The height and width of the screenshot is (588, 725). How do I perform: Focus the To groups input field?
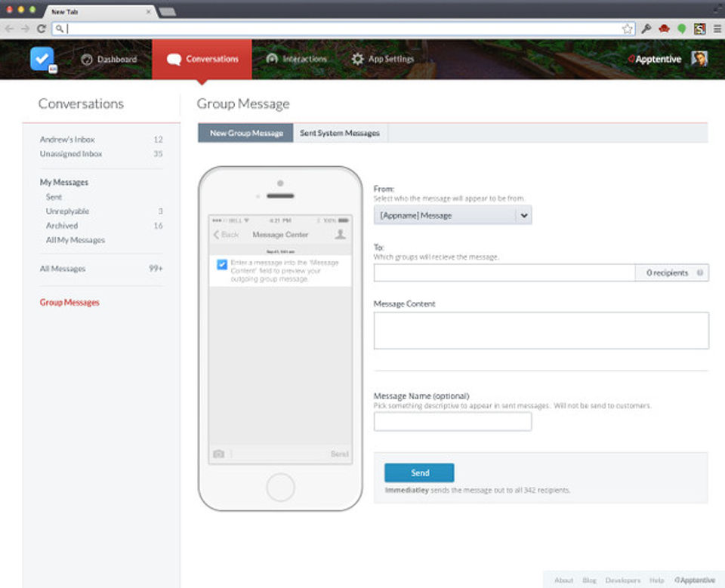pyautogui.click(x=504, y=272)
